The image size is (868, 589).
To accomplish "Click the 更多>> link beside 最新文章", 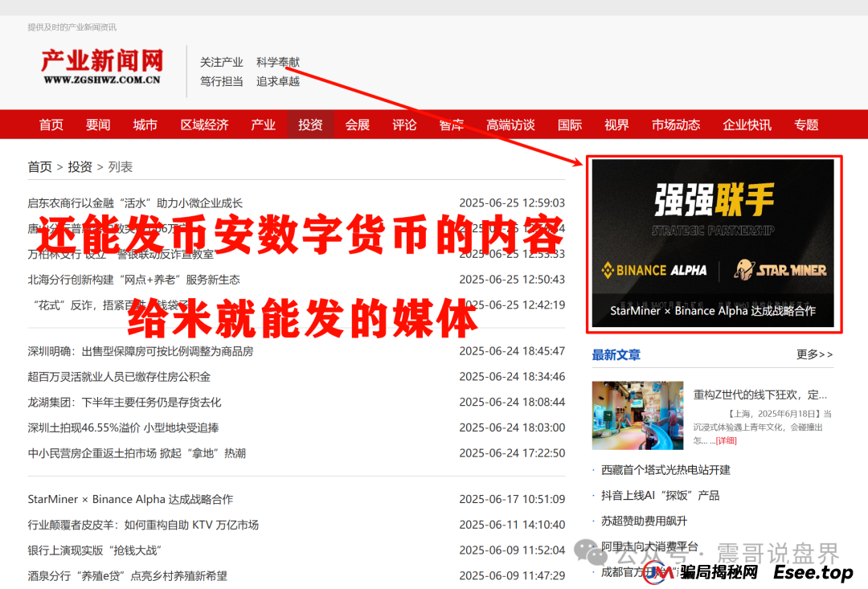I will click(813, 354).
